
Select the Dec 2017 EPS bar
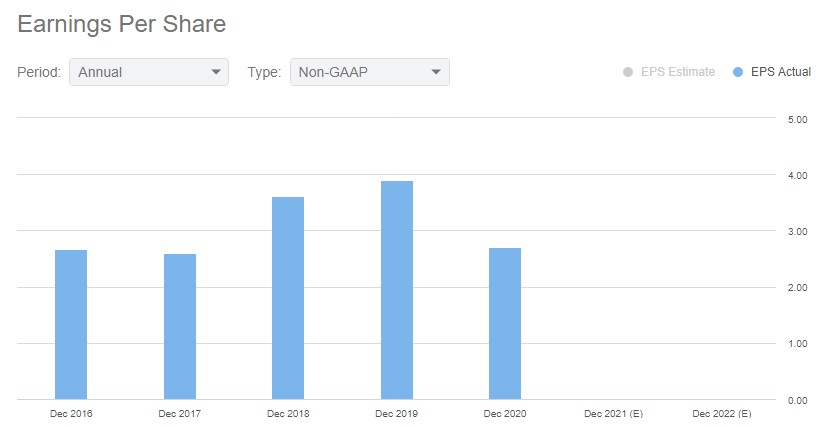tap(180, 327)
